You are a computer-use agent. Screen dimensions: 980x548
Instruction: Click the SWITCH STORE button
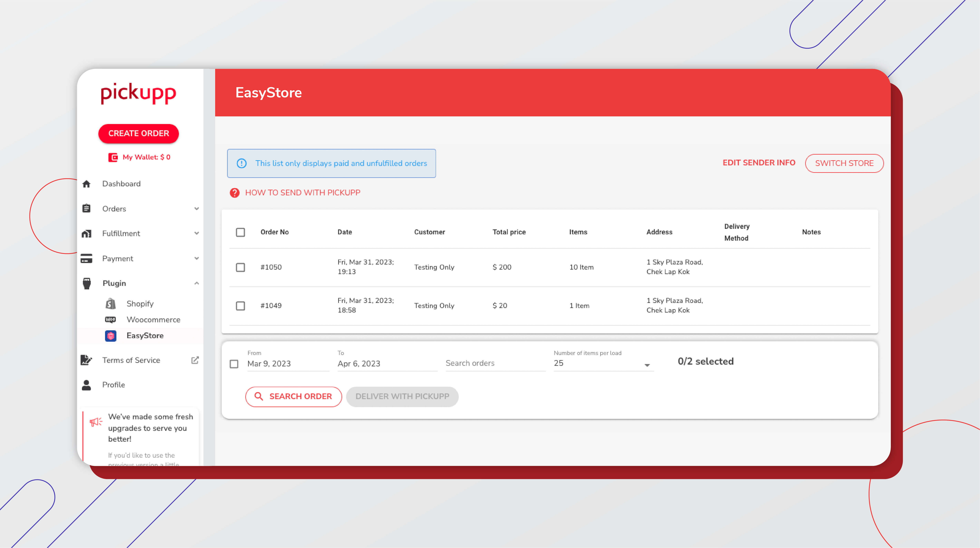coord(844,163)
